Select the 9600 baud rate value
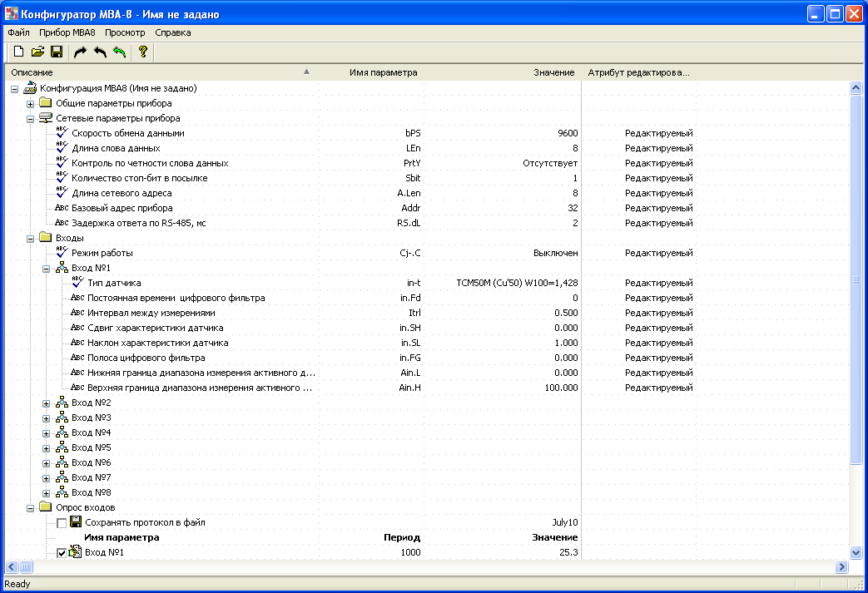Screen dimensions: 868x593 (x=568, y=133)
